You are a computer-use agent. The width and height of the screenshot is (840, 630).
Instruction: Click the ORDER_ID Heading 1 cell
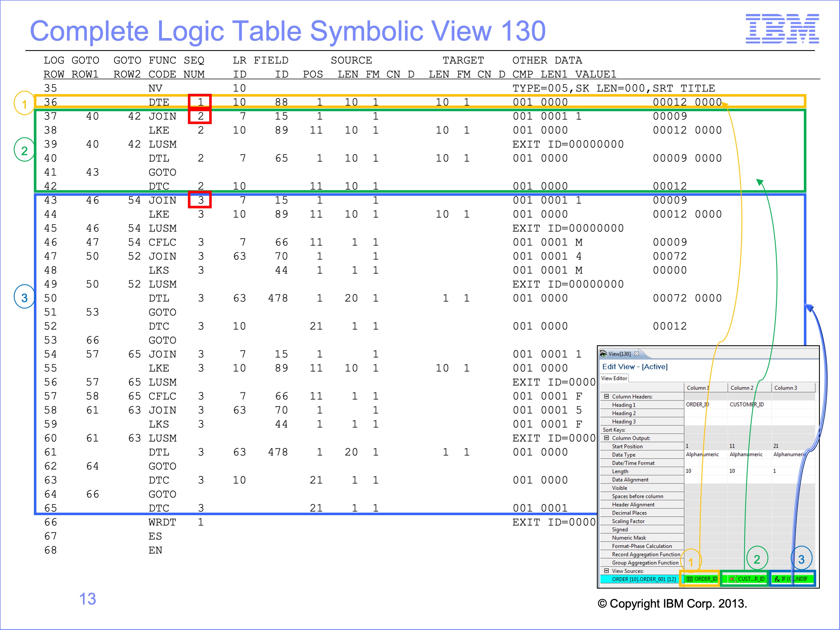[706, 404]
